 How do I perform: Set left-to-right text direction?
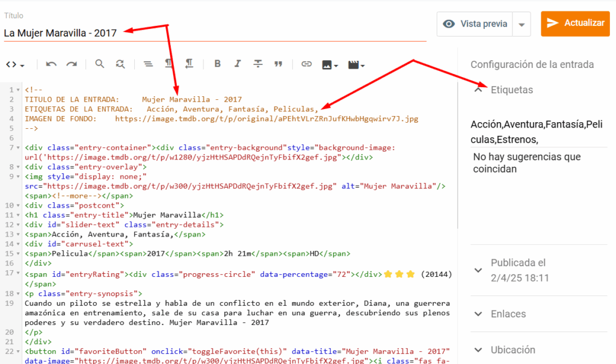pyautogui.click(x=168, y=64)
